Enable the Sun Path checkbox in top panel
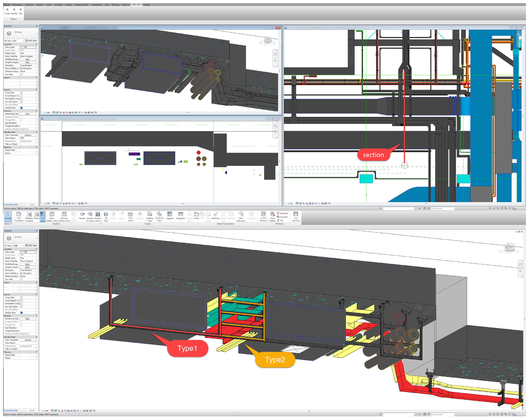530x420 pixels. (x=22, y=74)
